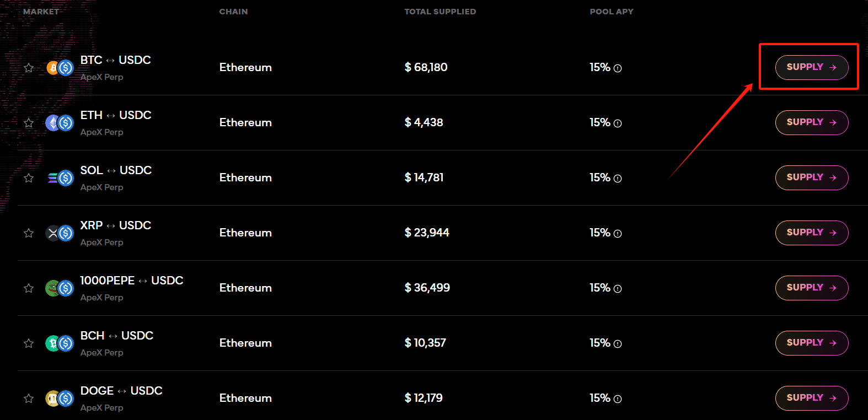Sort by the Total Supplied column header
Viewport: 868px width, 420px height.
440,12
